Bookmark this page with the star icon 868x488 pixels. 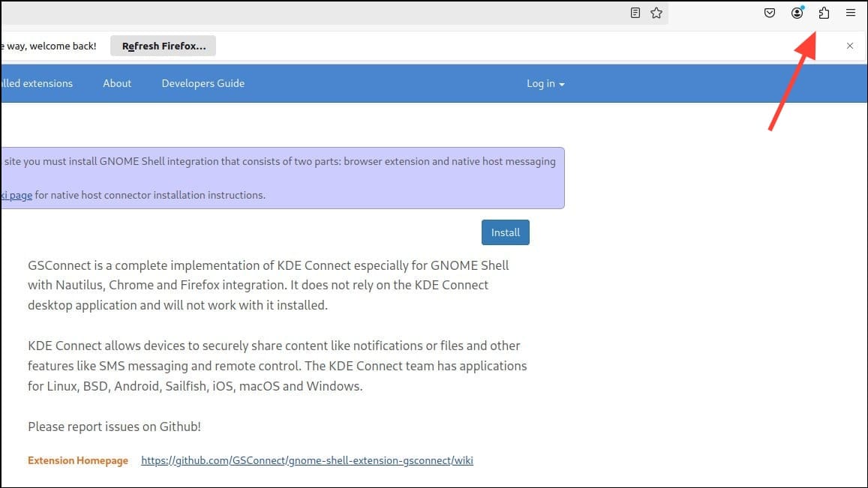pyautogui.click(x=656, y=13)
